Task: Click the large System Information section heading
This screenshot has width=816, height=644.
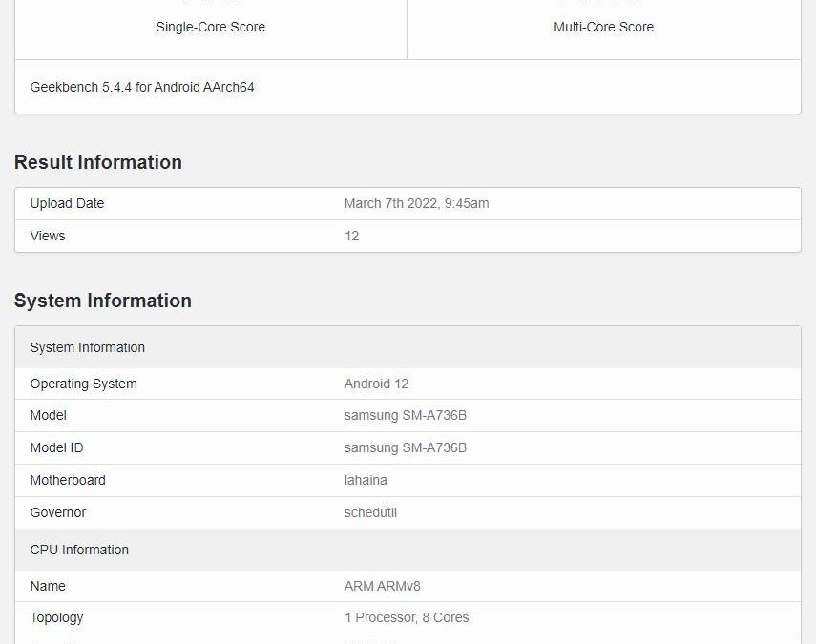Action: coord(103,301)
